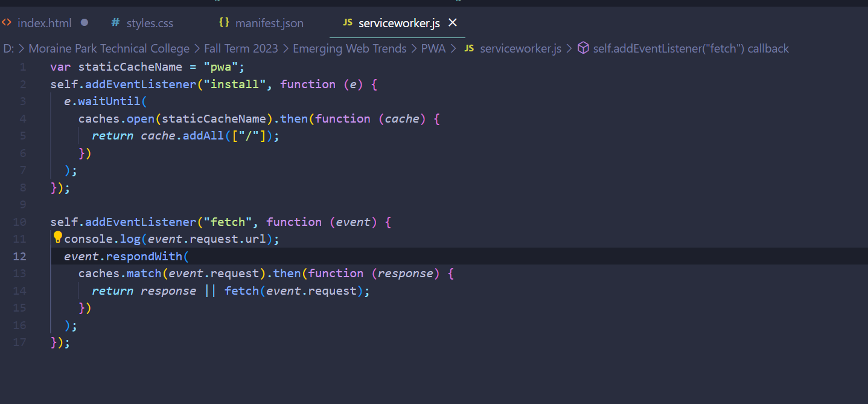The width and height of the screenshot is (868, 404).
Task: Click event.respondWith on line 12
Action: point(123,256)
